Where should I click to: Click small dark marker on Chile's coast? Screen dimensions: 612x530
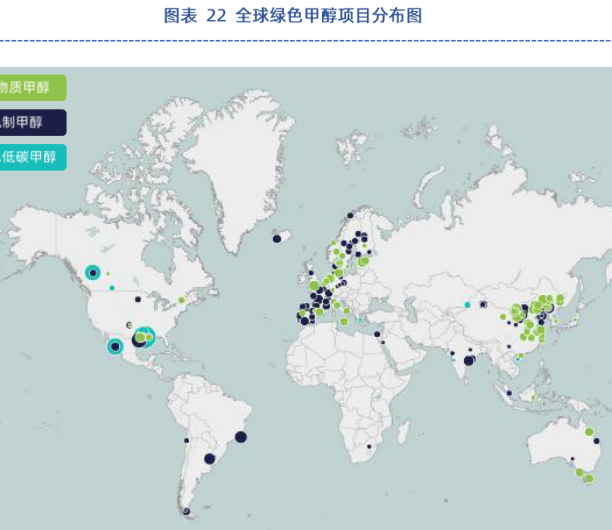coord(186,441)
